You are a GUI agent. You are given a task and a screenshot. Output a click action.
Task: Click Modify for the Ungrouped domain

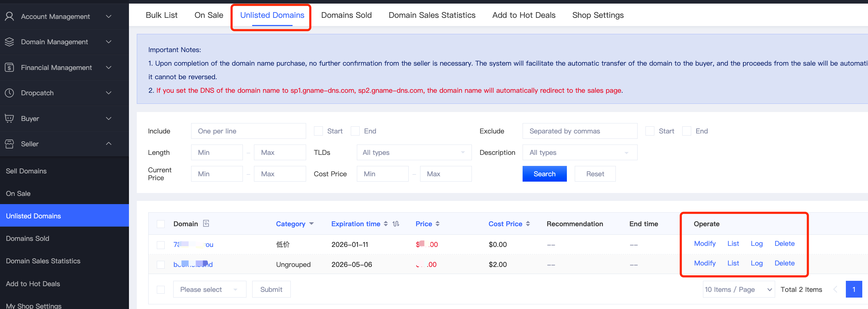pos(705,263)
